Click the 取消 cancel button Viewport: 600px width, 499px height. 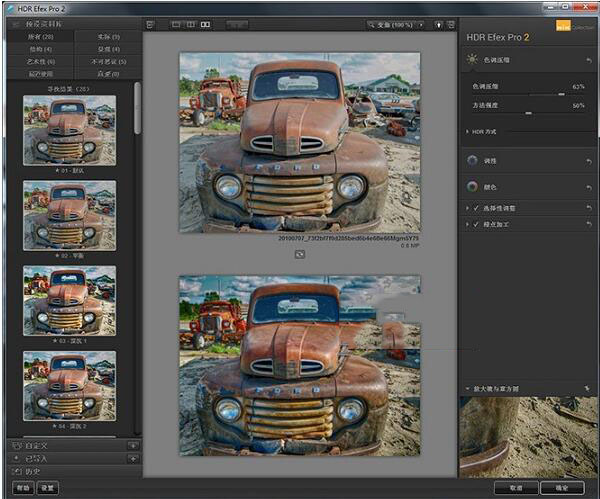click(x=515, y=487)
